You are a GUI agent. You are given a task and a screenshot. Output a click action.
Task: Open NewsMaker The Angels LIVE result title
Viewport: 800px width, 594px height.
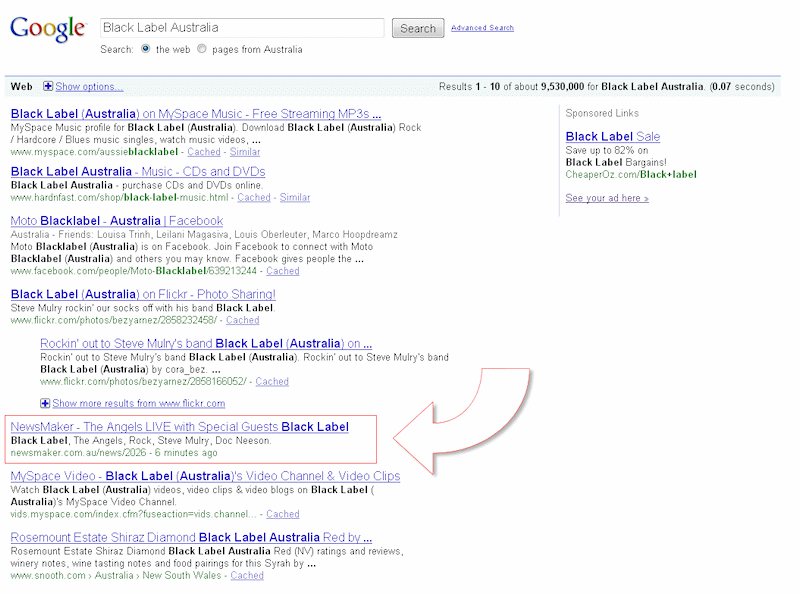coord(180,427)
